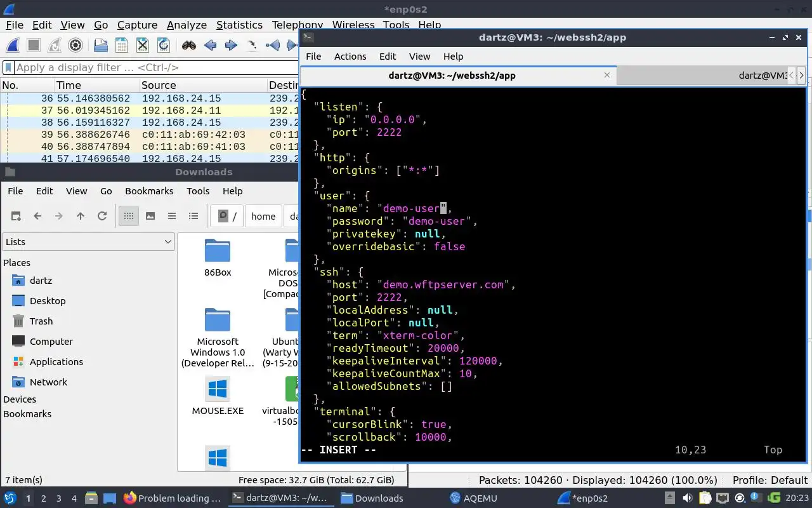Select the MOUSE.EXE file

218,396
